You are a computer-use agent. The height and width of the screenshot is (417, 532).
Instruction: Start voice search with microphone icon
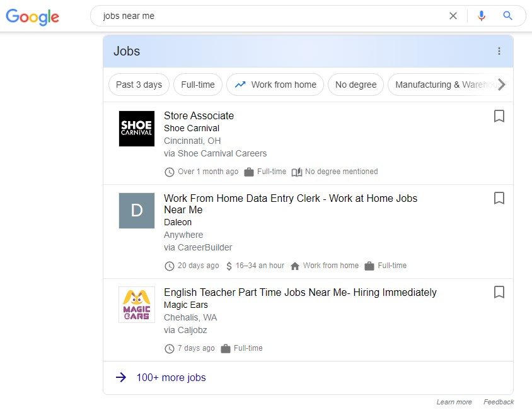[x=481, y=16]
